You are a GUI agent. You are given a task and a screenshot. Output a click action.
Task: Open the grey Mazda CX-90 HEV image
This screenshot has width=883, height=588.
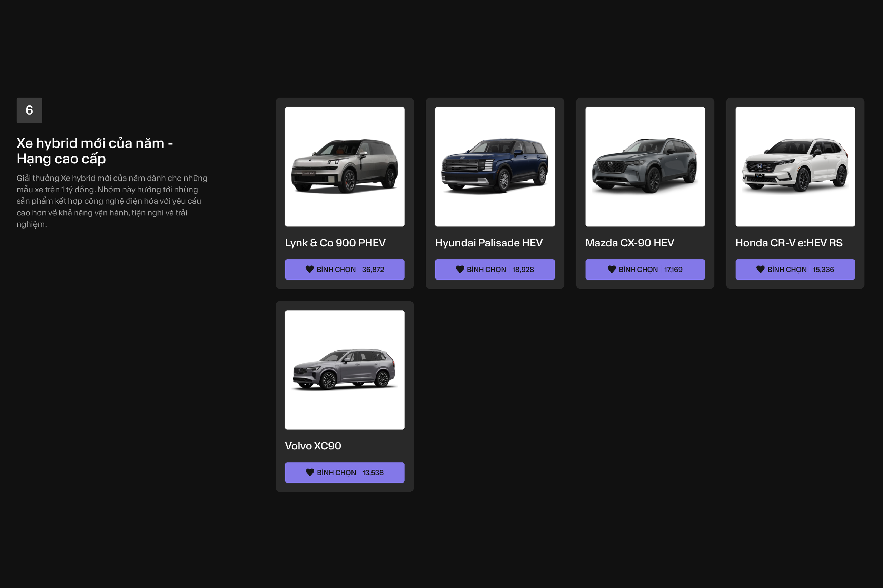coord(645,166)
